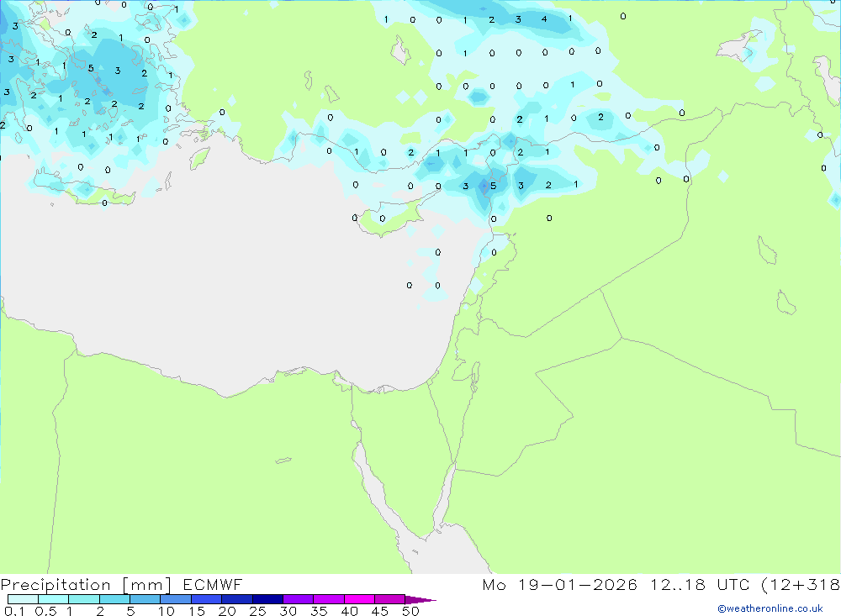Click the pointed arrow end of legend
841x616 pixels.
click(421, 600)
